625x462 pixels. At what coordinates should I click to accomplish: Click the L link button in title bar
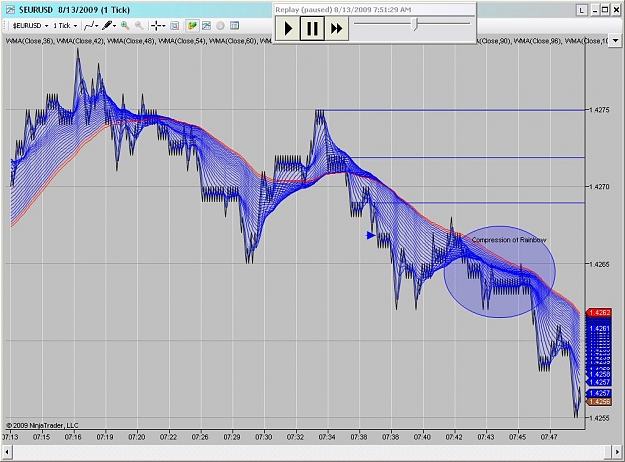pos(582,10)
